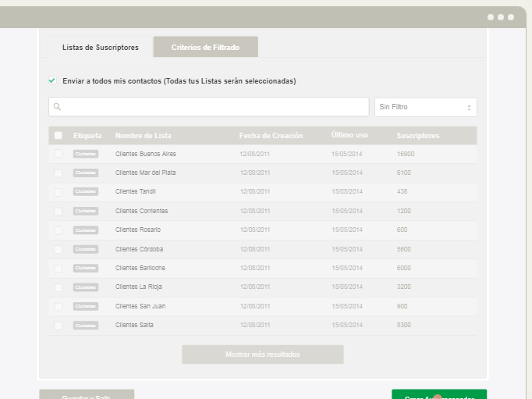The width and height of the screenshot is (532, 399).
Task: Check the Clientes San Juan row
Action: (x=59, y=306)
